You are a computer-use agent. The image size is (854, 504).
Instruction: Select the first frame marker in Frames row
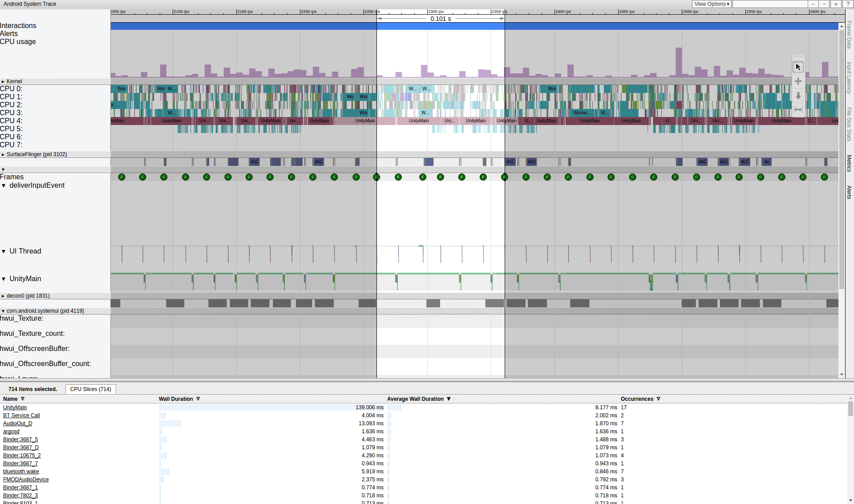tap(121, 177)
